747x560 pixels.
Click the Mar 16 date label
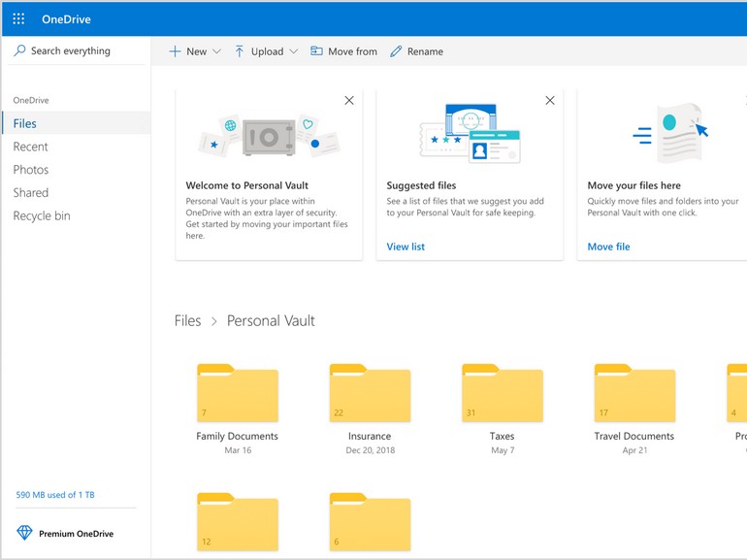click(238, 450)
